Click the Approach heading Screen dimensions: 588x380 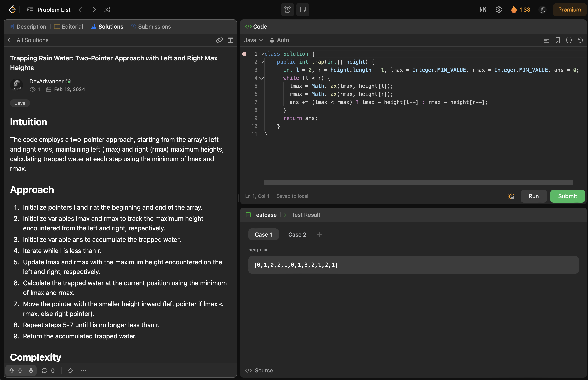click(x=32, y=190)
